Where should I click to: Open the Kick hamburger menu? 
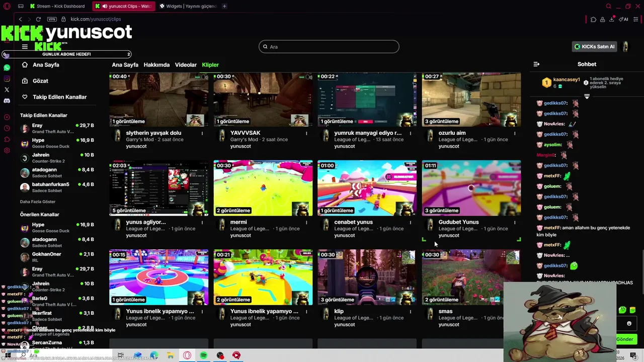25,47
